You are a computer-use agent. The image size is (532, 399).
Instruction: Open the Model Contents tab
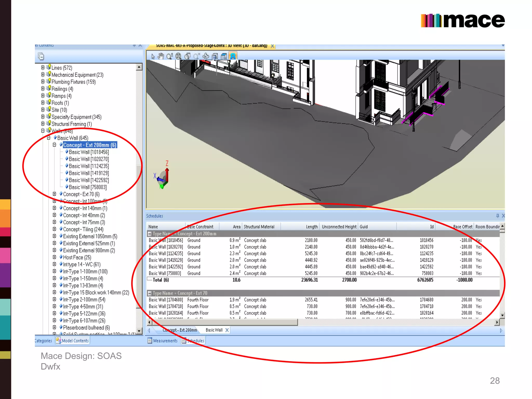click(72, 341)
